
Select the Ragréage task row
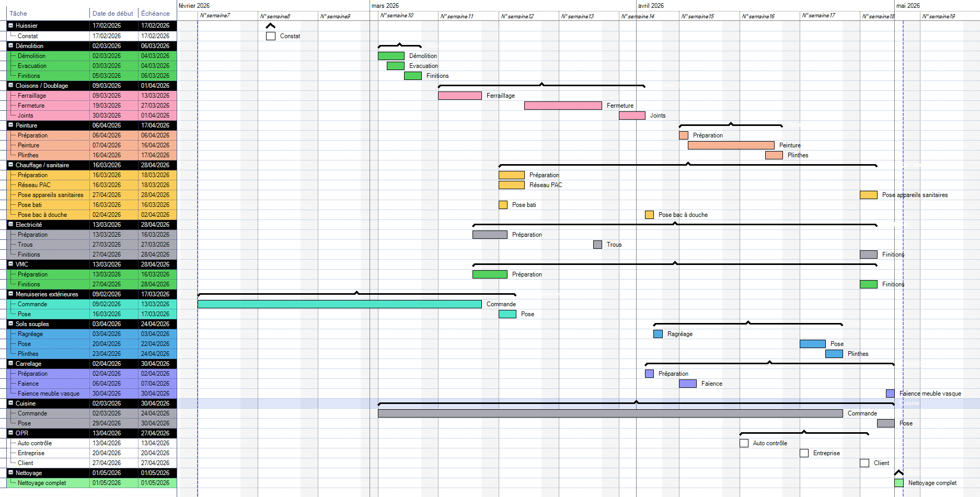click(x=92, y=334)
